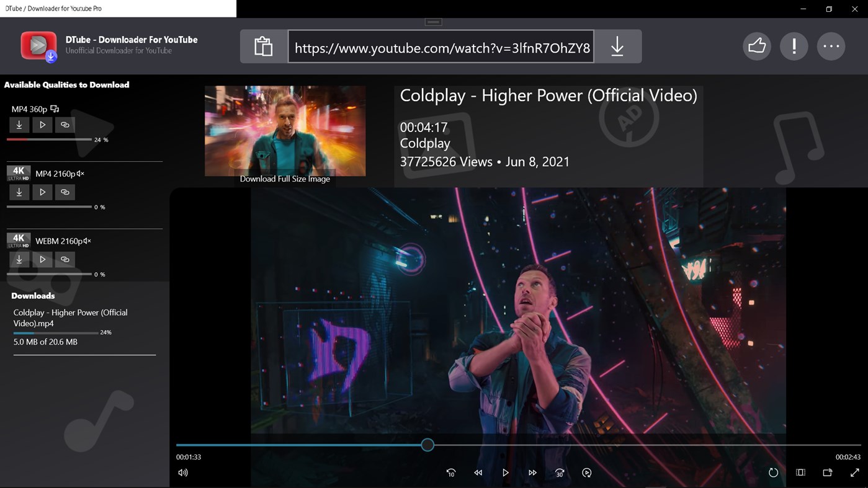The height and width of the screenshot is (488, 868).
Task: Download the WEBM 2160p quality
Action: (19, 259)
